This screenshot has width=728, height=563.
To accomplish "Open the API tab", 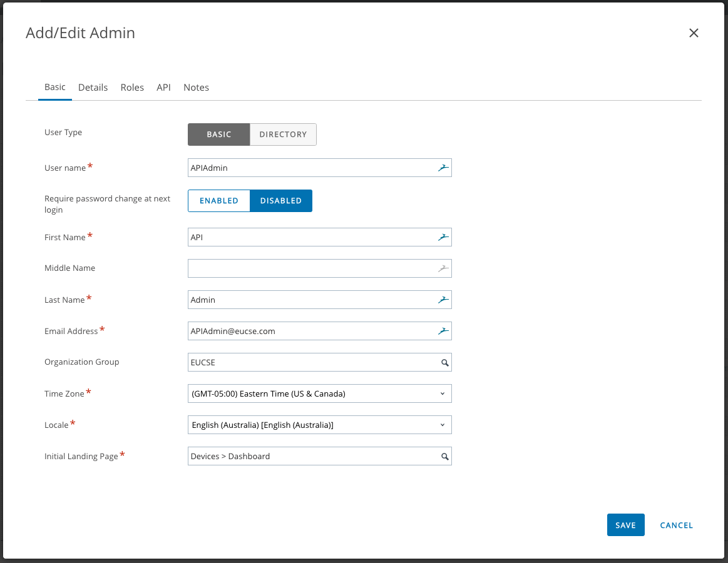I will 163,87.
